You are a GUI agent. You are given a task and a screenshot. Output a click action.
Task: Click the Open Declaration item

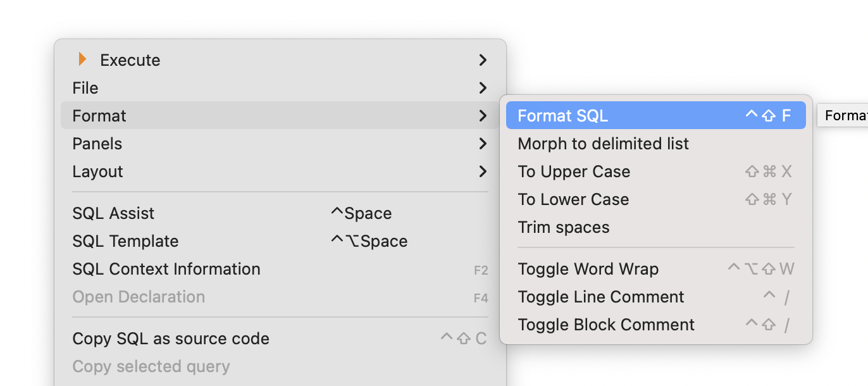click(x=139, y=297)
